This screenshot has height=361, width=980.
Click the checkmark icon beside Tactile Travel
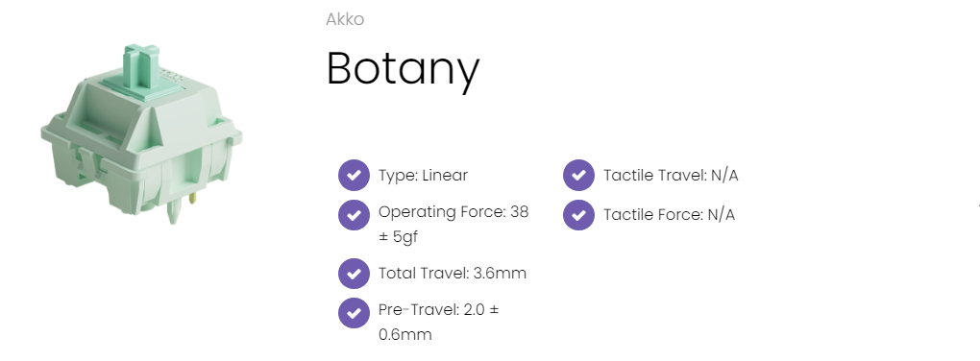tap(578, 175)
